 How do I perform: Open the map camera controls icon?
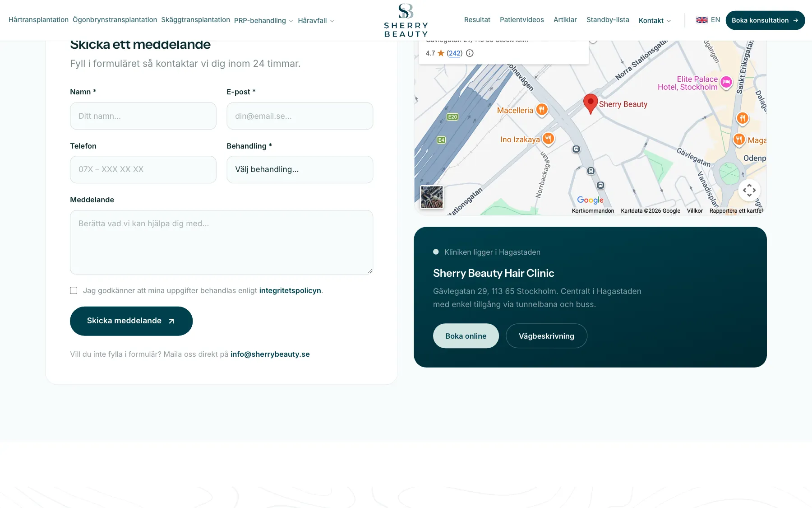[x=749, y=190]
